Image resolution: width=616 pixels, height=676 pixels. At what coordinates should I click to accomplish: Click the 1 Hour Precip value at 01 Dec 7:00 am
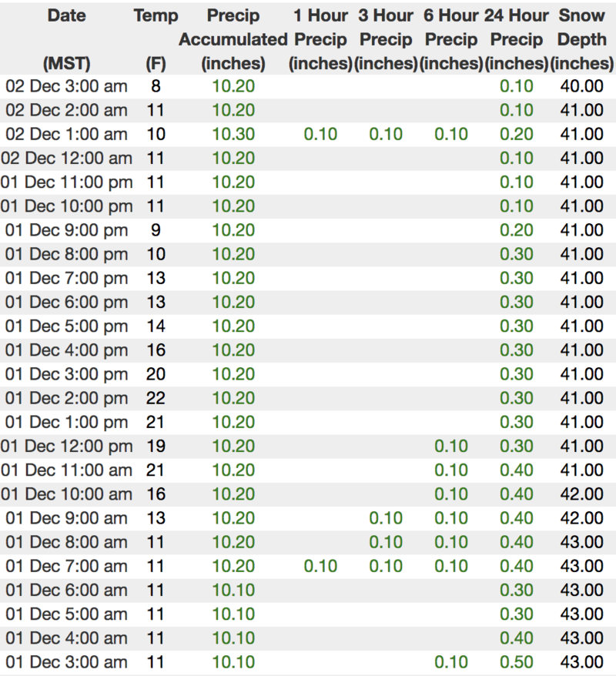320,567
